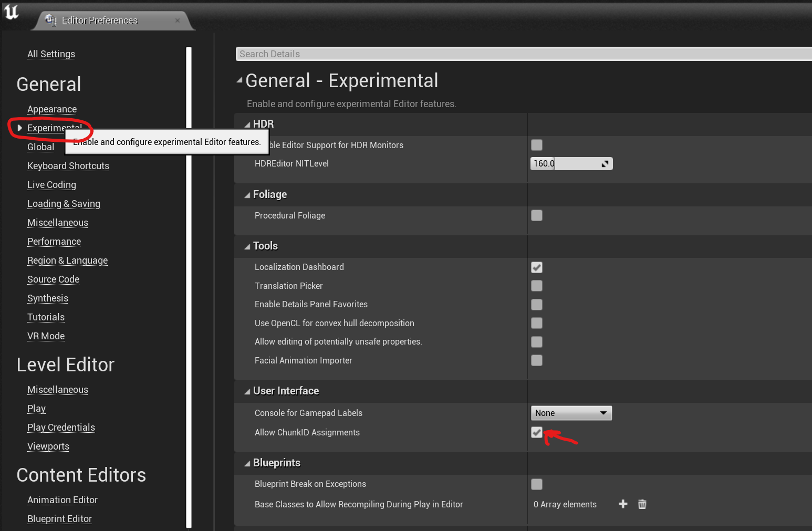The height and width of the screenshot is (531, 812).
Task: Close the Editor Preferences tab
Action: point(178,20)
